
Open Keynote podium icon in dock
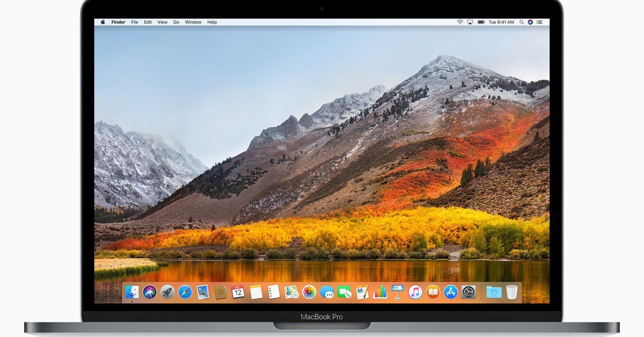pos(397,292)
